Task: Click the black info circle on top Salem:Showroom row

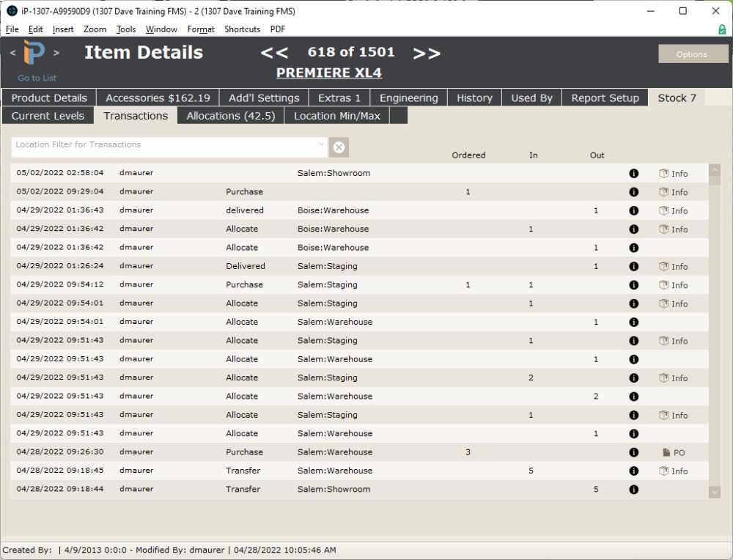Action: tap(633, 173)
